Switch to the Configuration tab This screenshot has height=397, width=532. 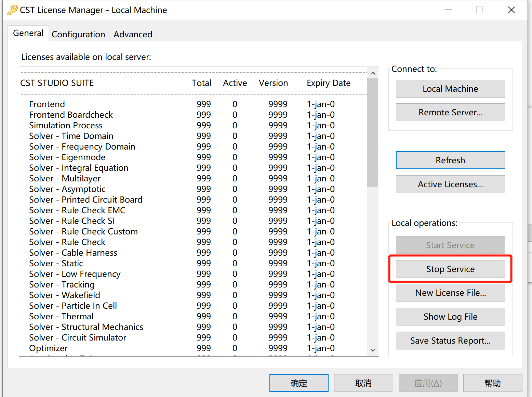[78, 34]
